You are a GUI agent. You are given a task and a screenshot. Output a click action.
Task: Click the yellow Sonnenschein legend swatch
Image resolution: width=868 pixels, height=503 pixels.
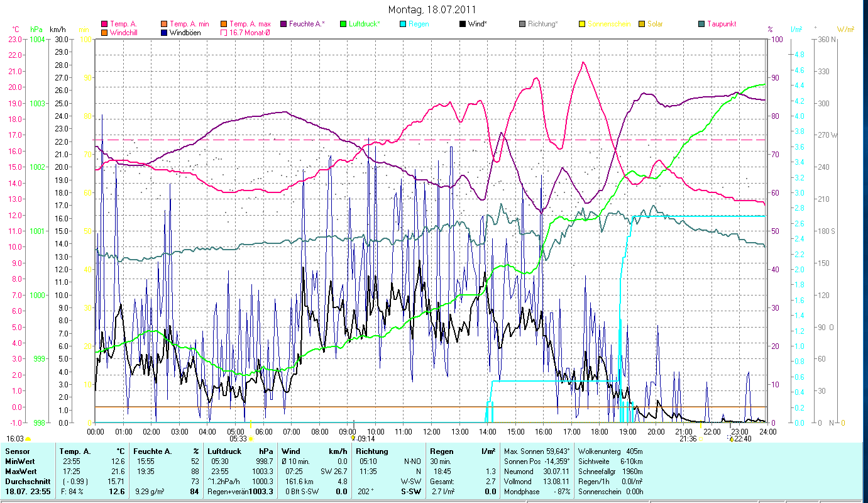582,24
